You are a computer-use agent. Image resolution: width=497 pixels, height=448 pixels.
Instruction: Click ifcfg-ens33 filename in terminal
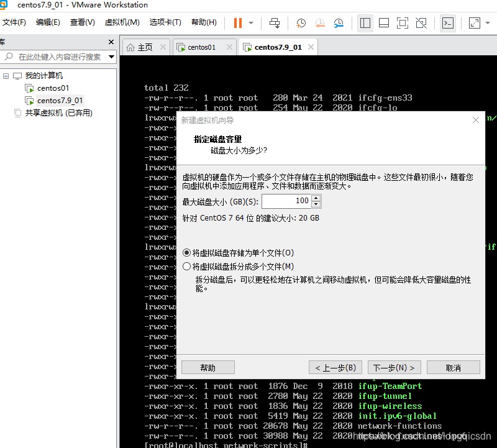pos(385,98)
